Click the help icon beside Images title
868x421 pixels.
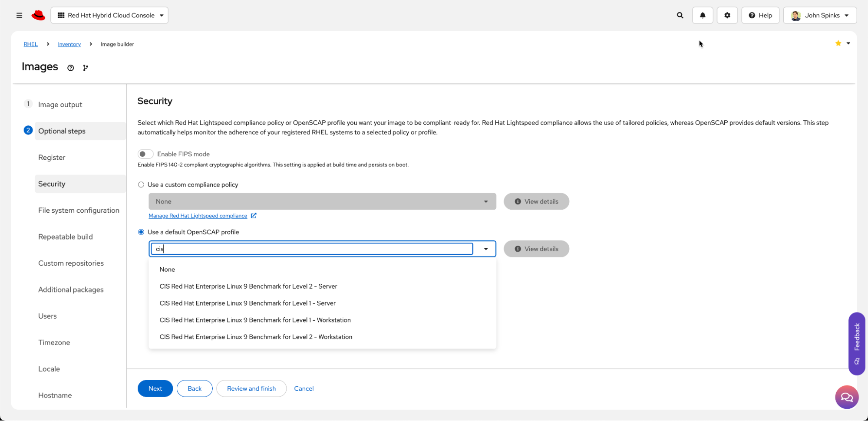click(x=70, y=68)
